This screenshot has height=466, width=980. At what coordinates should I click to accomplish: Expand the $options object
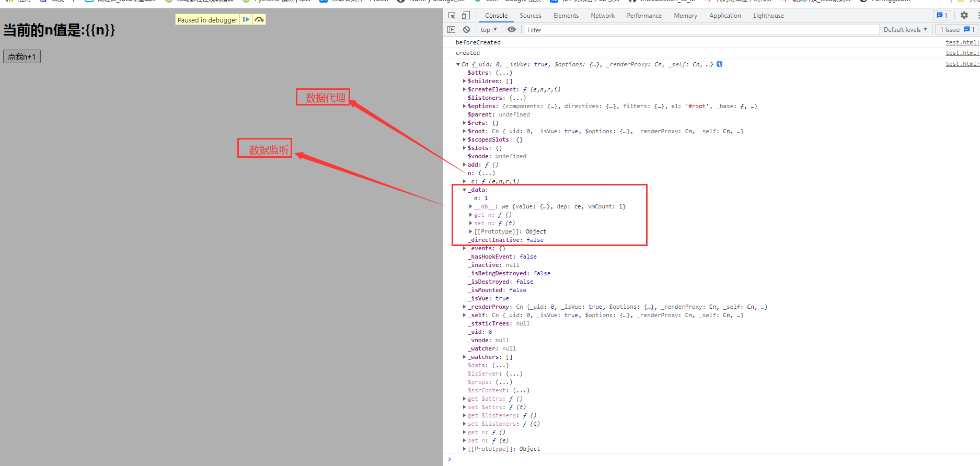click(x=464, y=107)
